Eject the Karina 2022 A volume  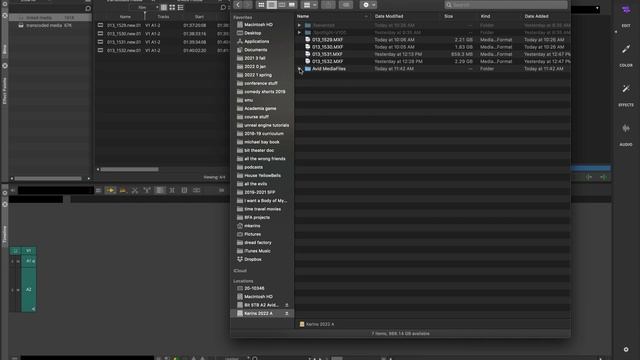(x=287, y=313)
